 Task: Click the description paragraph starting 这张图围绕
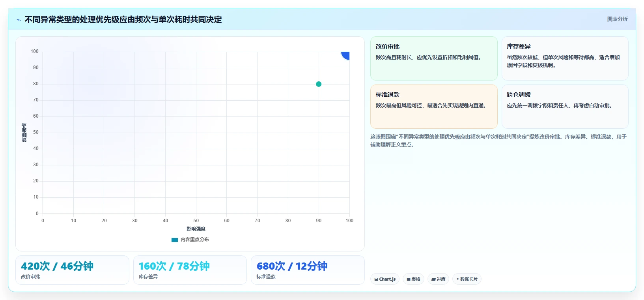[498, 141]
